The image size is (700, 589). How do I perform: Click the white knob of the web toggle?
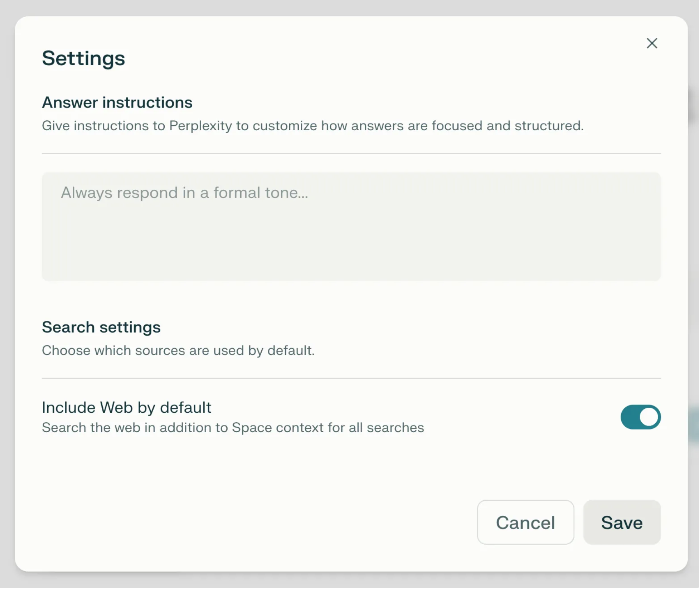(x=649, y=417)
